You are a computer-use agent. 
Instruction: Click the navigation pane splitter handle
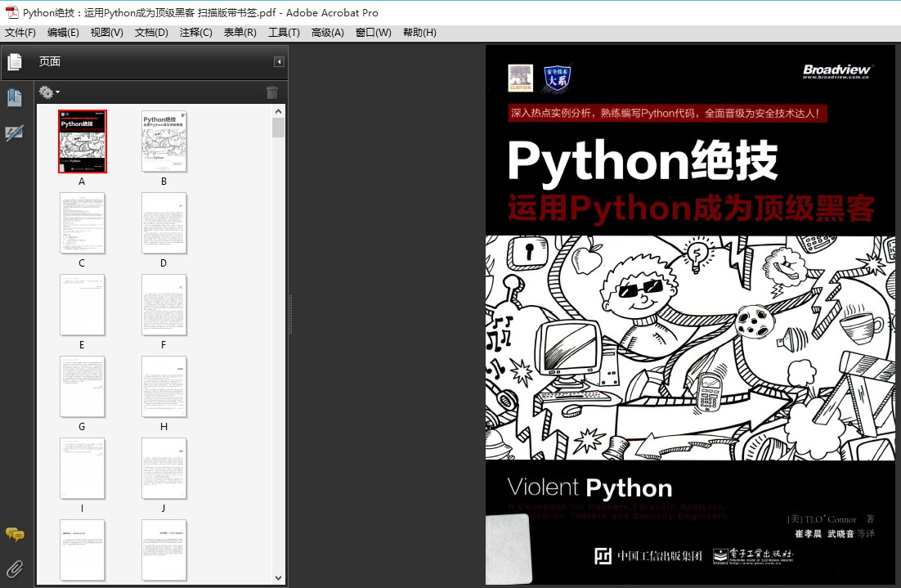[291, 314]
